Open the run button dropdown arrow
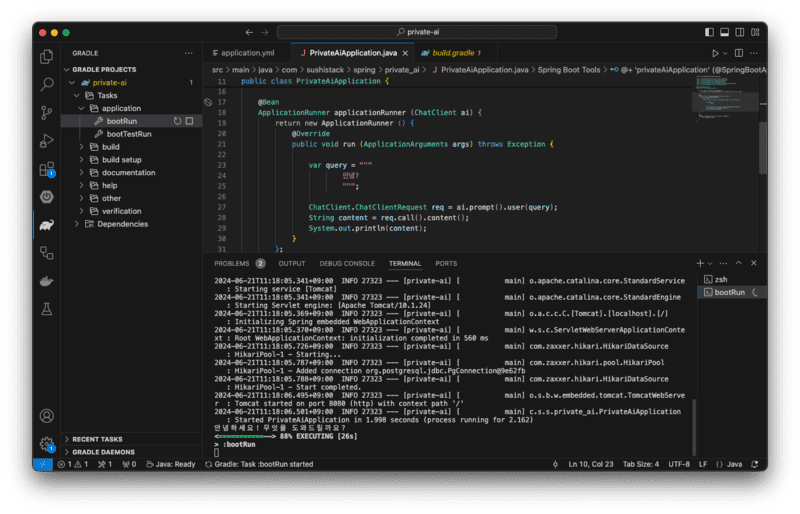 (725, 52)
